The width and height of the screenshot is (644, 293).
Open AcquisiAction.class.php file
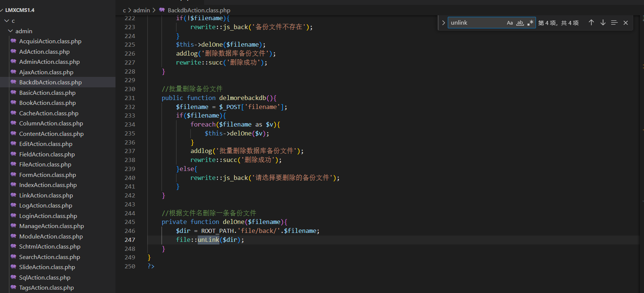[x=50, y=41]
